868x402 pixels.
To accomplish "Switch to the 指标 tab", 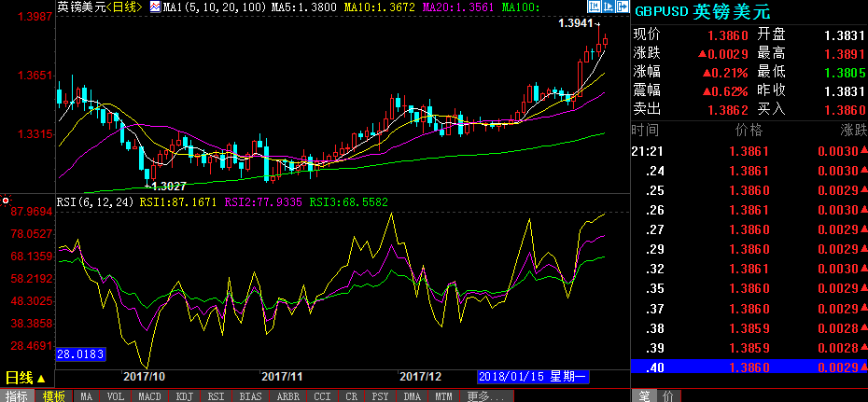I will [x=18, y=396].
